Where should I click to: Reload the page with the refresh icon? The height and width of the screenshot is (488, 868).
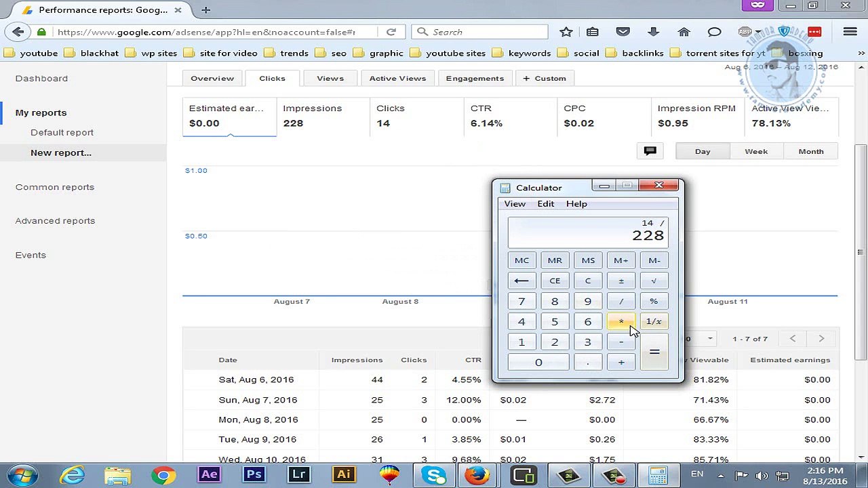pyautogui.click(x=391, y=32)
